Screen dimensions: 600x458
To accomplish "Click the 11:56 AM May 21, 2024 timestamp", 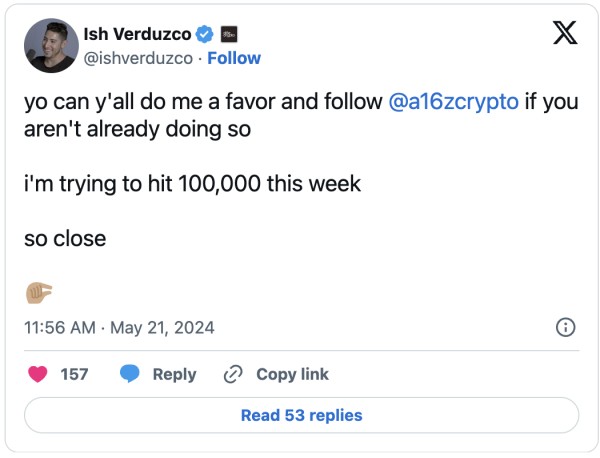I will tap(119, 327).
